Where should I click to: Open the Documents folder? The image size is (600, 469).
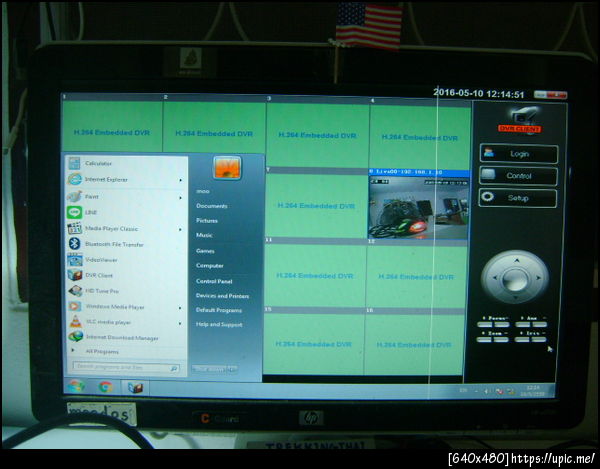[x=212, y=206]
